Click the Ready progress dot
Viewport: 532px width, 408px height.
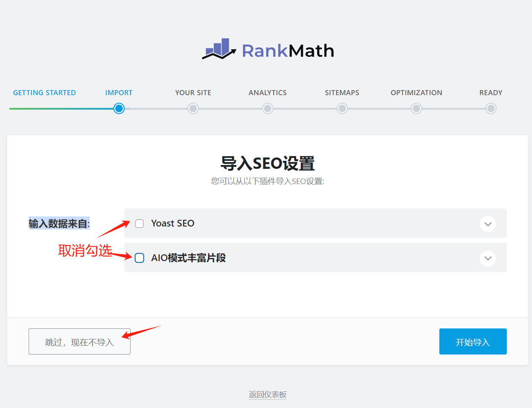pos(491,109)
